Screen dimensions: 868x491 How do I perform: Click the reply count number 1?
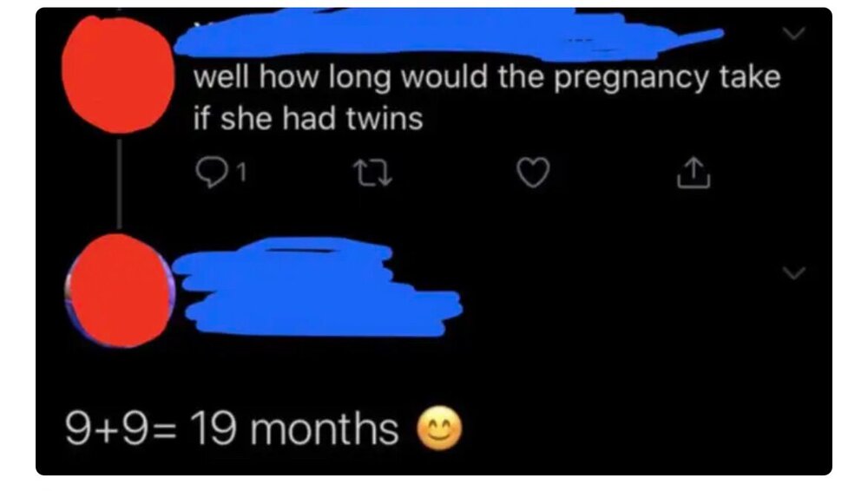coord(240,173)
